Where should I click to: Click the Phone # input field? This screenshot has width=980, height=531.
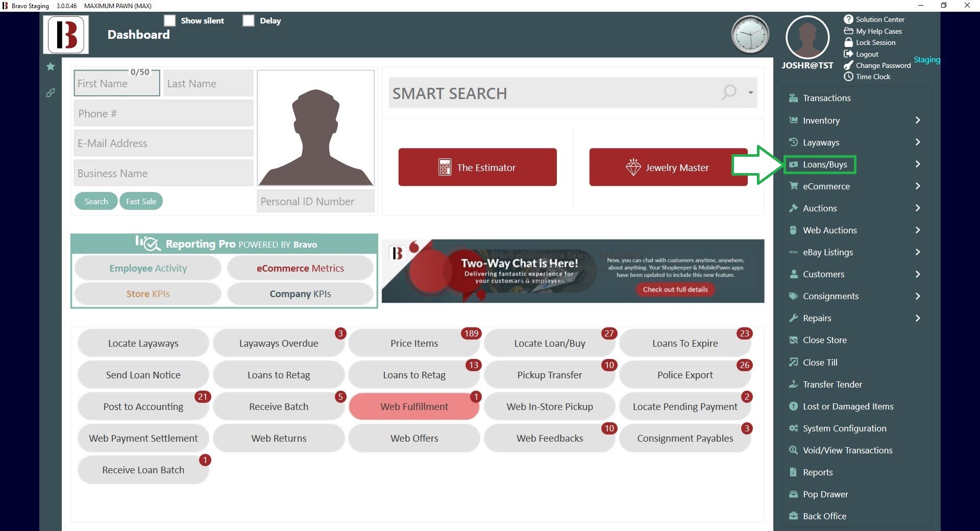click(x=164, y=113)
